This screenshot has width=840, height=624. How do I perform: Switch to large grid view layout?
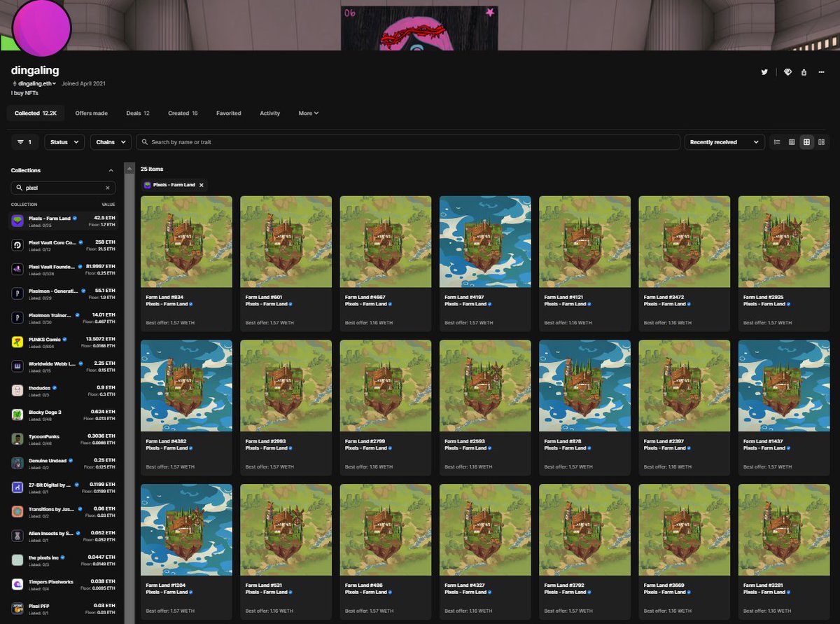(806, 142)
